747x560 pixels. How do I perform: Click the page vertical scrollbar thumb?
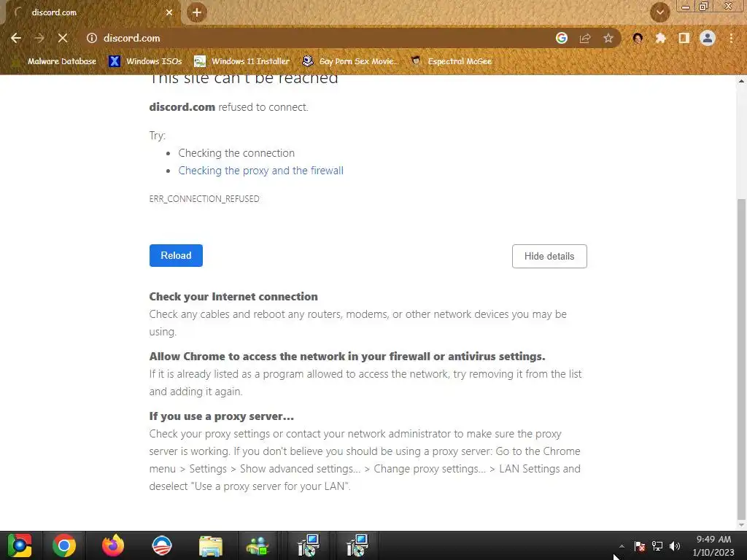pos(741,359)
